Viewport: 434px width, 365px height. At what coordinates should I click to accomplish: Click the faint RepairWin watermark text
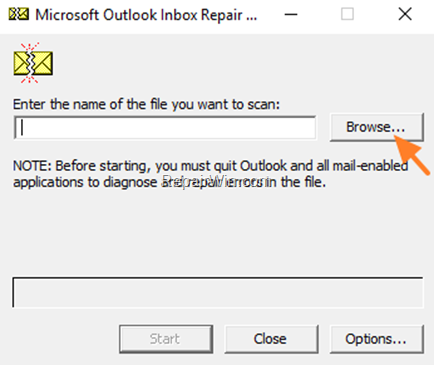click(215, 182)
